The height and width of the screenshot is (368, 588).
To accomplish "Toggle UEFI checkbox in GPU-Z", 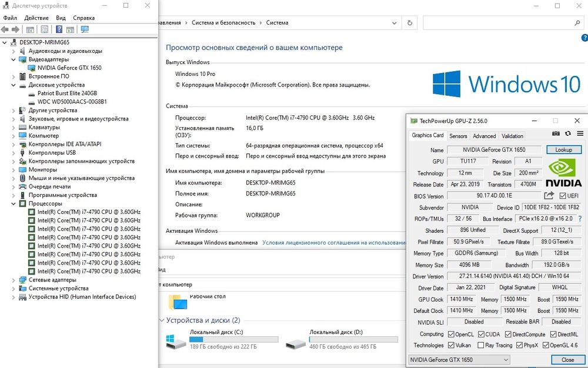I will pos(563,196).
